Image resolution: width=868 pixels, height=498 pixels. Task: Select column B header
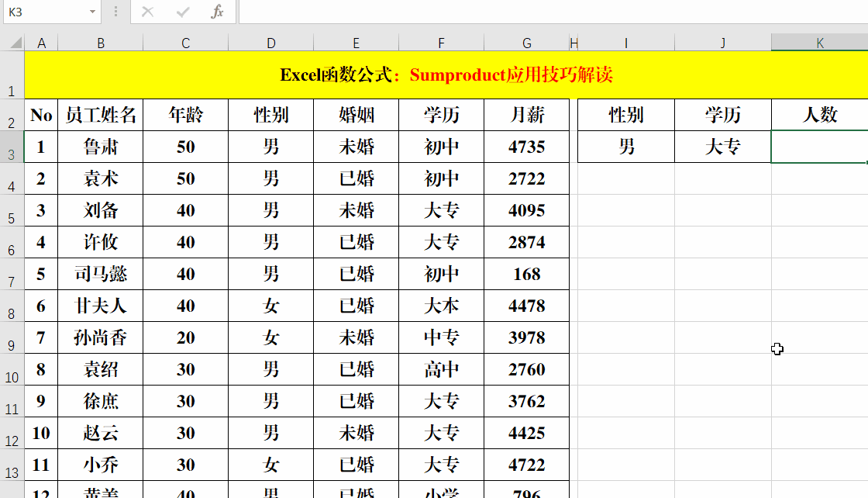(101, 43)
